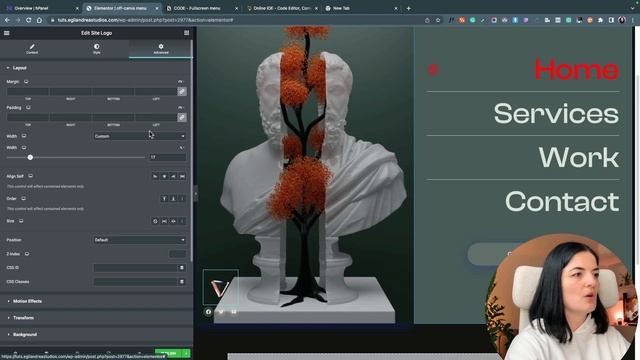Click the Z-Index input field
Screen dimensions: 640x360
(178, 254)
